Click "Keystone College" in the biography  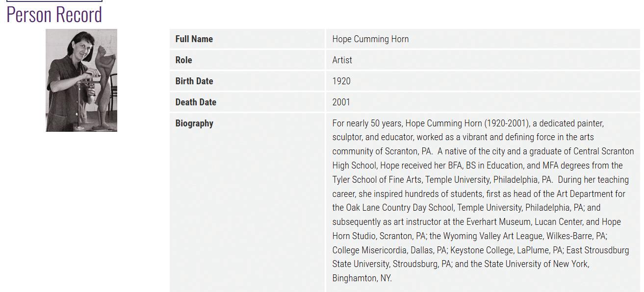click(x=482, y=250)
